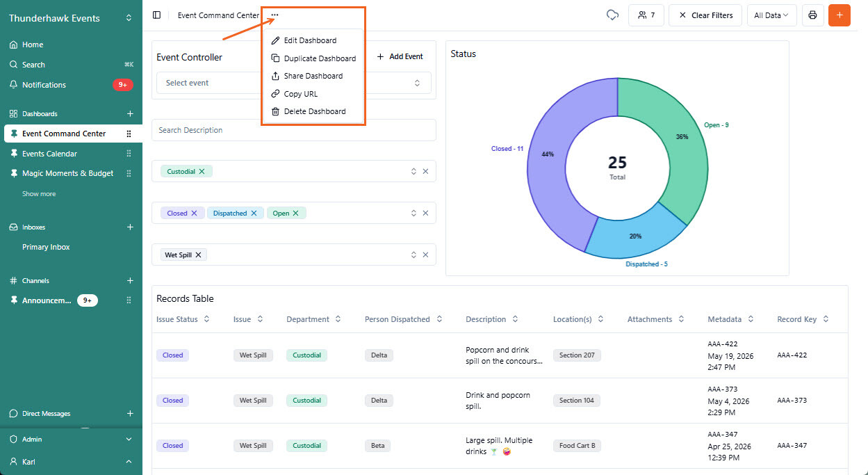This screenshot has width=868, height=475.
Task: Start a new direct message with plus
Action: pos(130,413)
